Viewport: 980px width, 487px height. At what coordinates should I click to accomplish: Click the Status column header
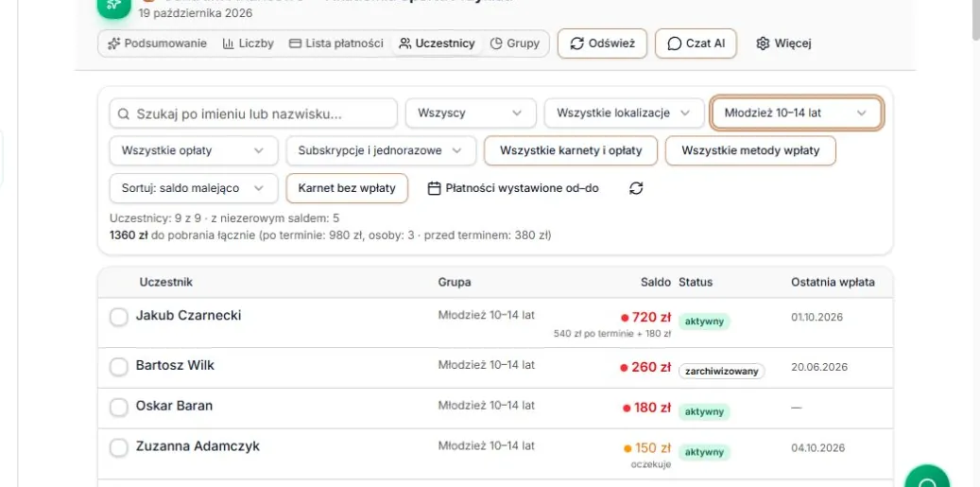[x=696, y=282]
